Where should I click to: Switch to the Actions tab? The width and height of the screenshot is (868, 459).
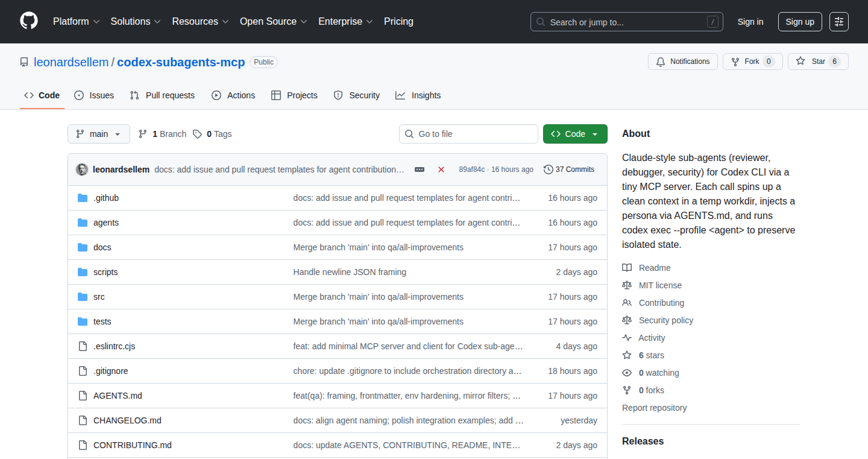tap(233, 95)
